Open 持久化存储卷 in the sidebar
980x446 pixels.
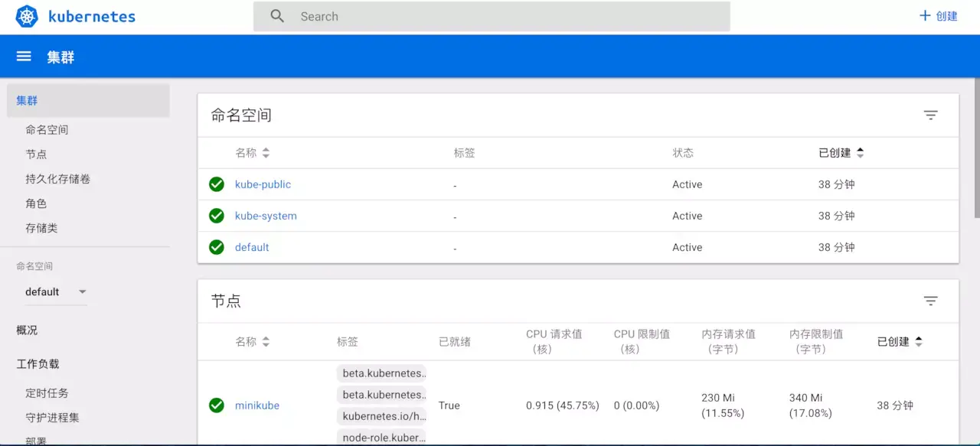click(57, 179)
